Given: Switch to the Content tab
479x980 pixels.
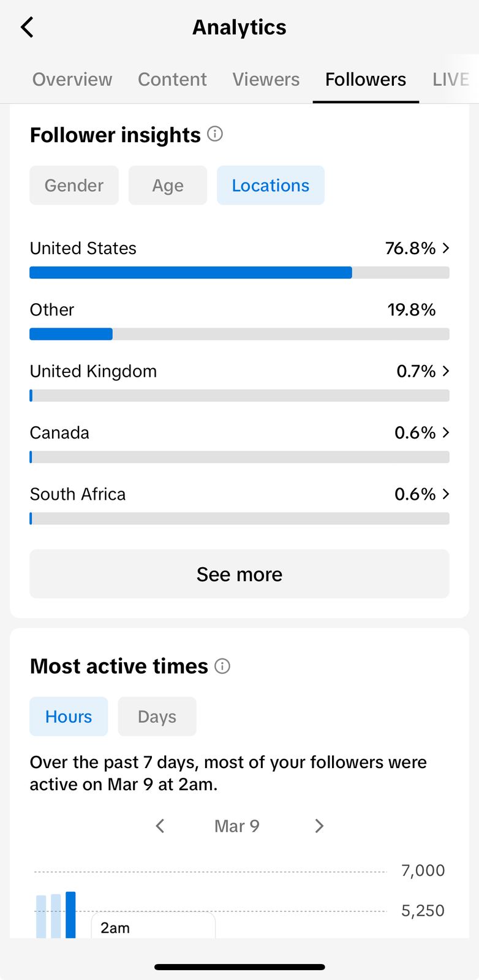Looking at the screenshot, I should point(172,80).
